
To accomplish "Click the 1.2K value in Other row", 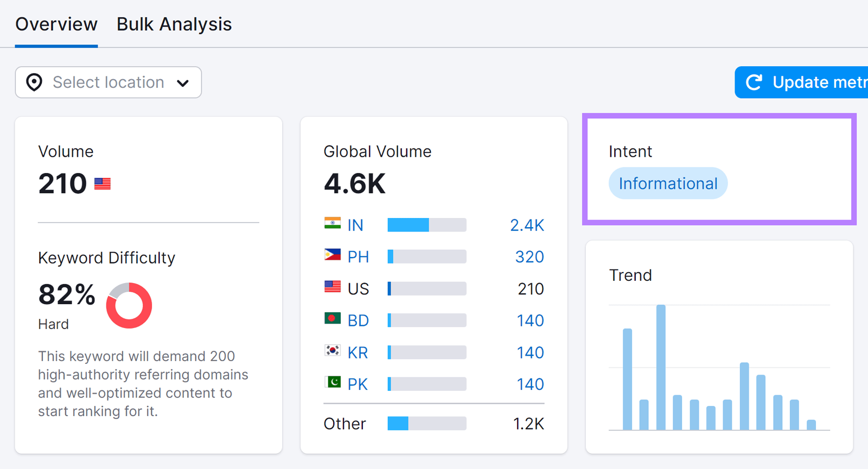I will tap(528, 423).
